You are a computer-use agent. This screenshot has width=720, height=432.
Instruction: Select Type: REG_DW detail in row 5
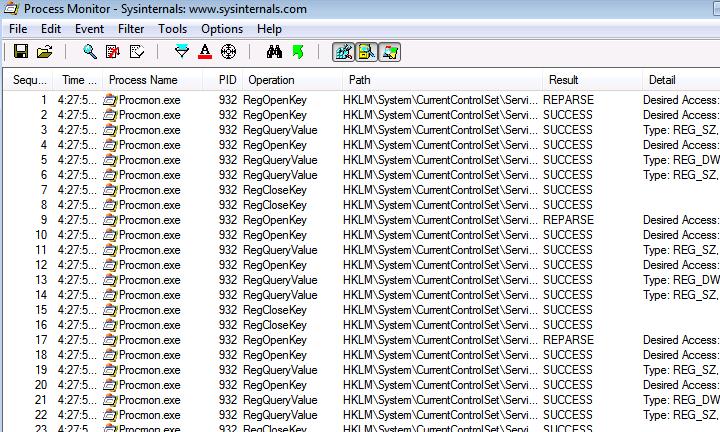[681, 160]
